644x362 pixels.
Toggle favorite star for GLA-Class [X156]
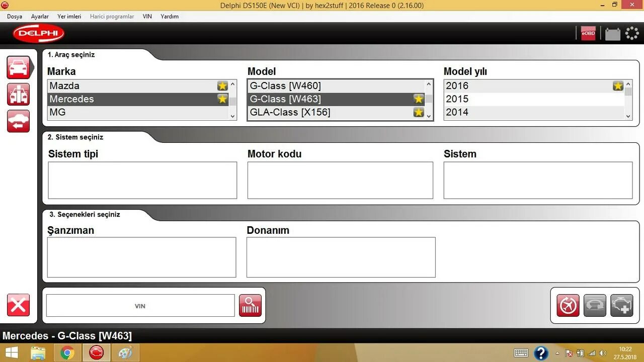click(419, 112)
